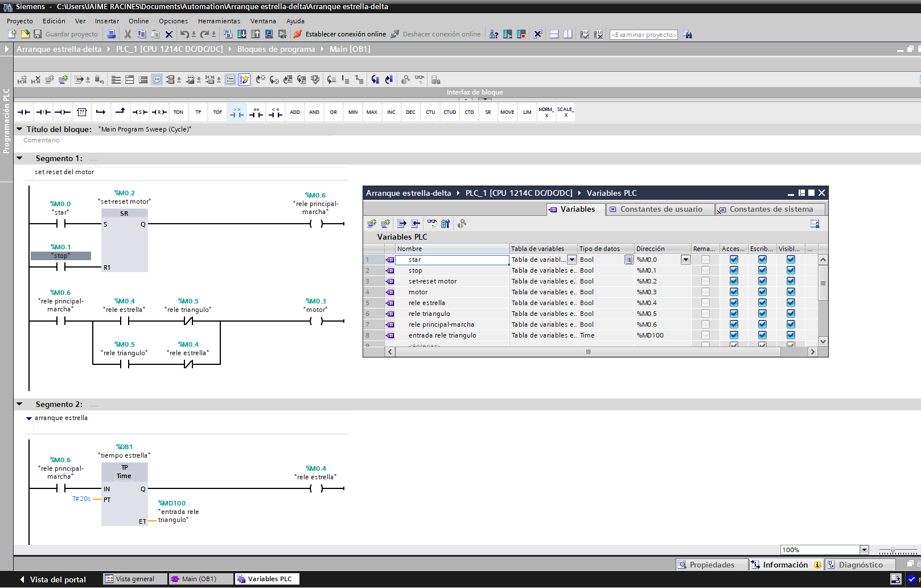
Task: Open Vista del portal
Action: click(53, 579)
